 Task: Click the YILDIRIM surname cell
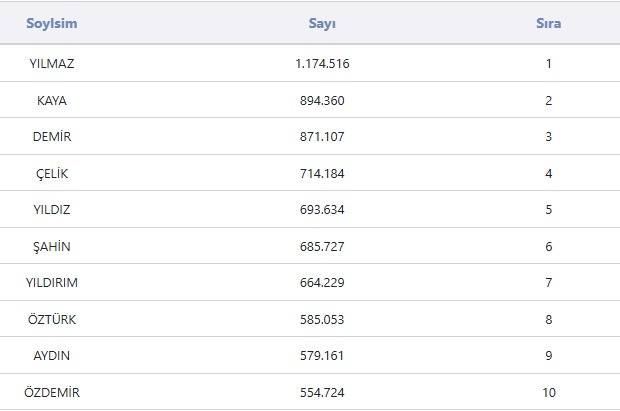(x=52, y=283)
